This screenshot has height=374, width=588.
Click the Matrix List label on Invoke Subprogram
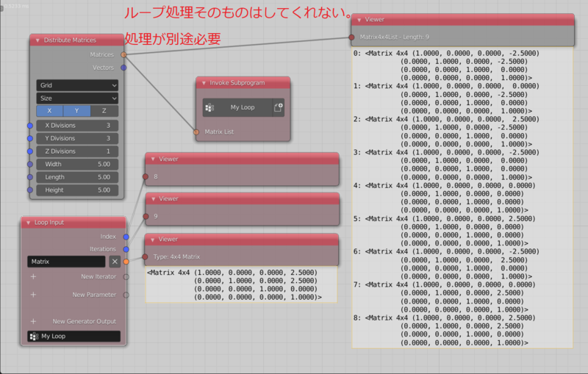click(x=219, y=132)
